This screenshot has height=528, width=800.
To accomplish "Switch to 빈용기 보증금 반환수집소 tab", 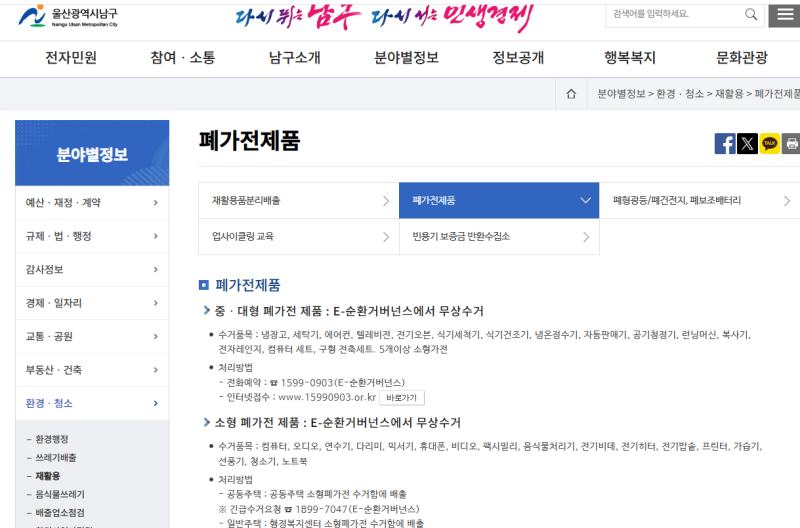I will (x=499, y=237).
